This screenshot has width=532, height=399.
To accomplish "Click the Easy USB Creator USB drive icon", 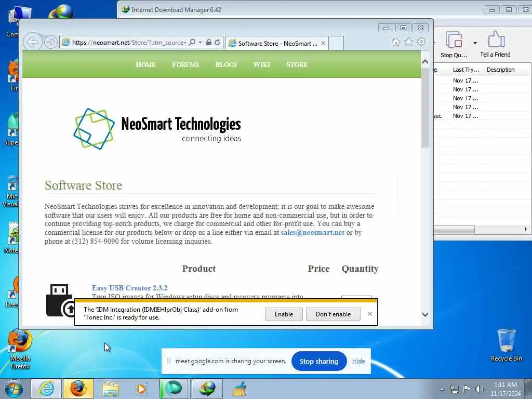I will 60,300.
